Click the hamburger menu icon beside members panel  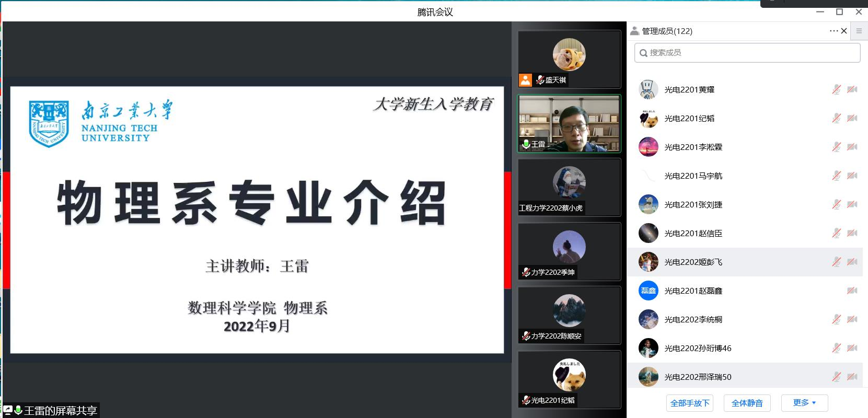(x=859, y=31)
